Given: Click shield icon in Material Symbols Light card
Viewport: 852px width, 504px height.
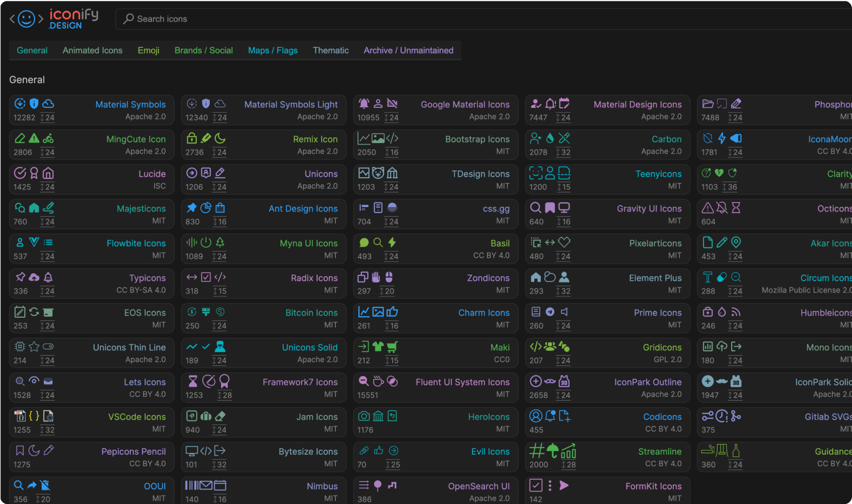Looking at the screenshot, I should coord(206,104).
